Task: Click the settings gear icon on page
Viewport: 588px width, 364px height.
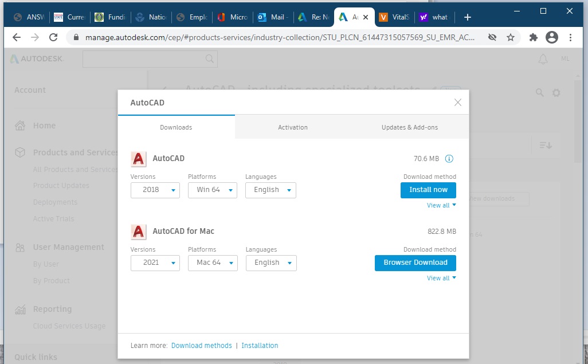Action: [x=556, y=93]
